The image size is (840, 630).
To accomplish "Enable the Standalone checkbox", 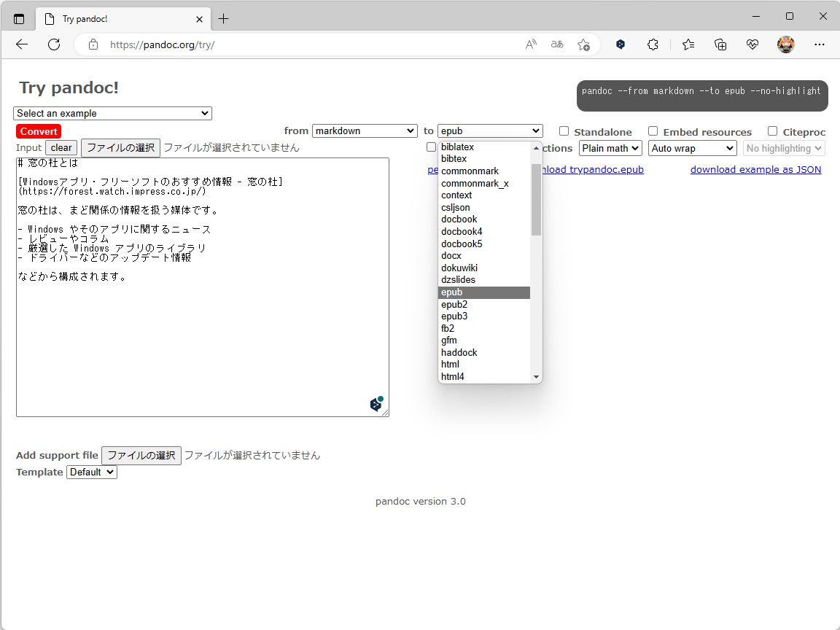I will click(x=564, y=131).
